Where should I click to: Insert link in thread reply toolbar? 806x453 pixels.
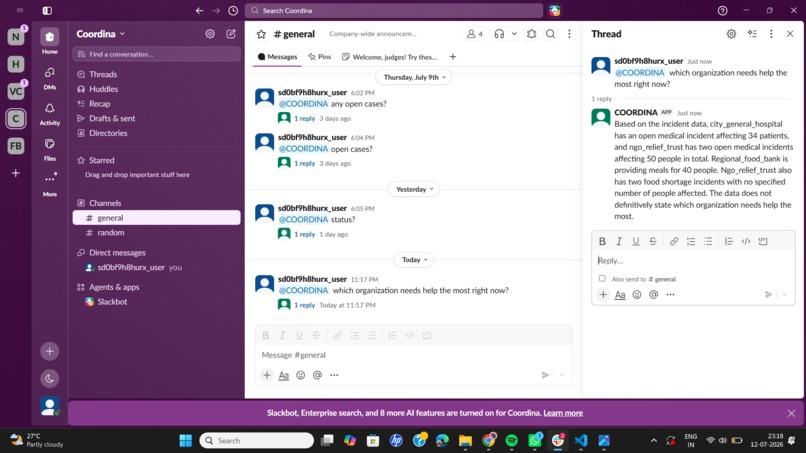point(673,241)
